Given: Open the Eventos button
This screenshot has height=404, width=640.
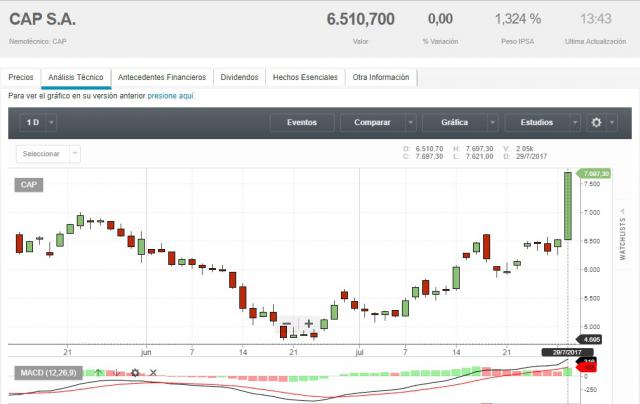Looking at the screenshot, I should [x=302, y=122].
